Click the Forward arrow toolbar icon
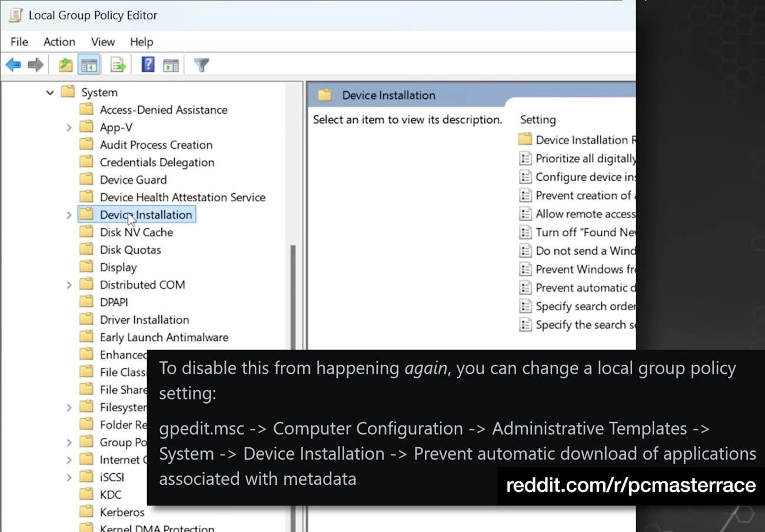 point(36,65)
